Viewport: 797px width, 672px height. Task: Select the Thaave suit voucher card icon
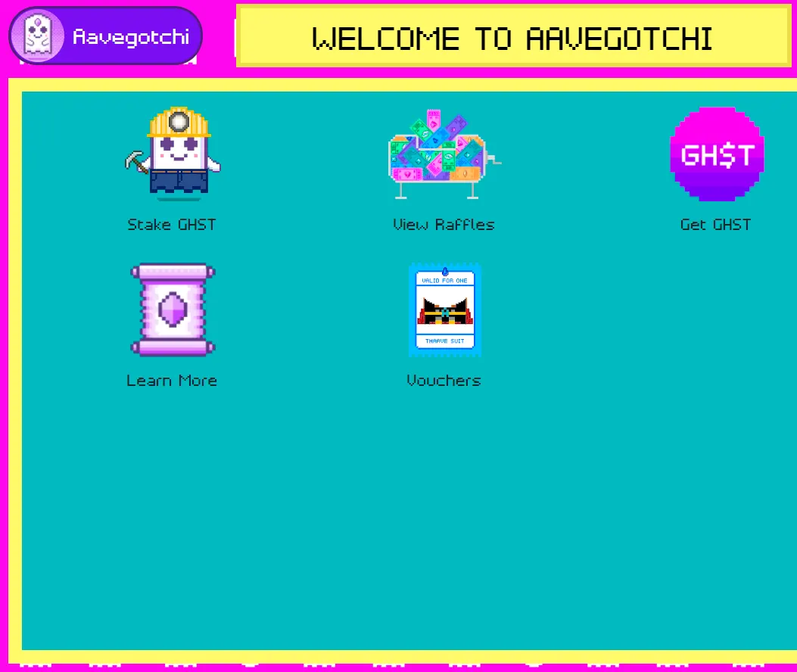pyautogui.click(x=444, y=310)
